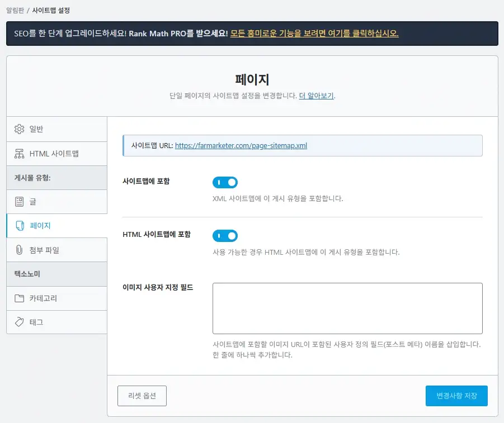504x423 pixels.
Task: Click the tag icon beside 태그
Action: point(19,322)
